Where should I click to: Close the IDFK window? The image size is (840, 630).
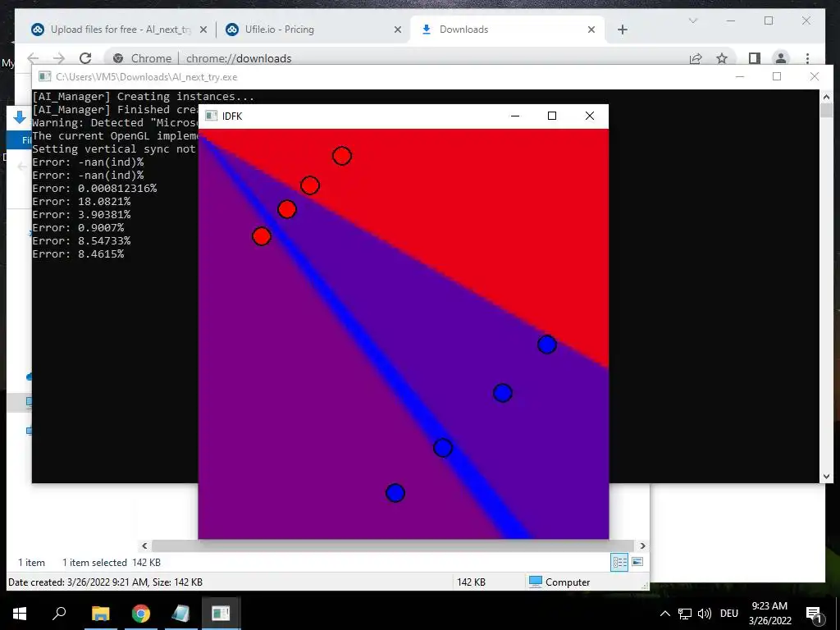pyautogui.click(x=589, y=116)
